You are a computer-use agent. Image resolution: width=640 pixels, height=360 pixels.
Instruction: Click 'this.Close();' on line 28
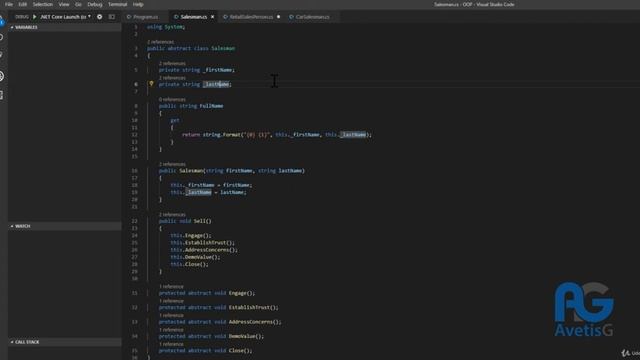pyautogui.click(x=189, y=264)
